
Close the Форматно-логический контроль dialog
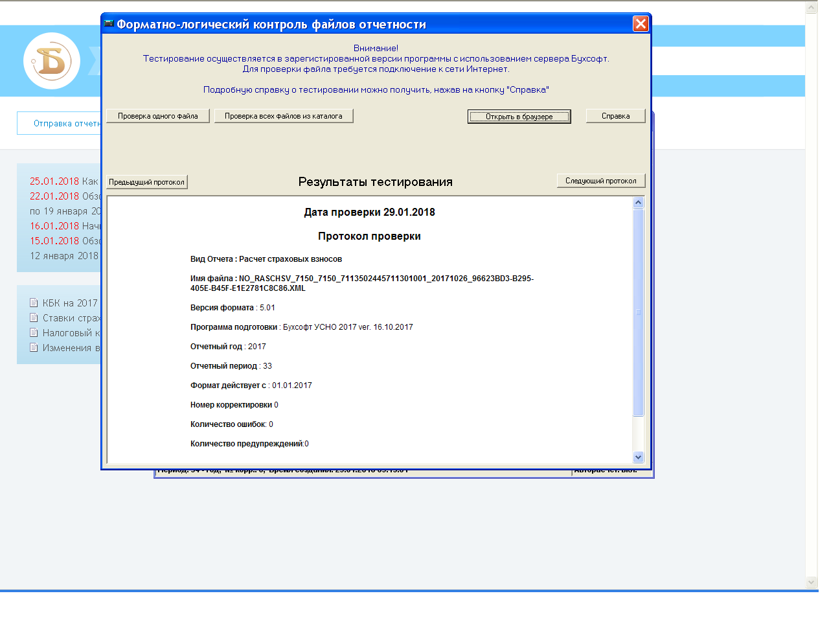(640, 24)
